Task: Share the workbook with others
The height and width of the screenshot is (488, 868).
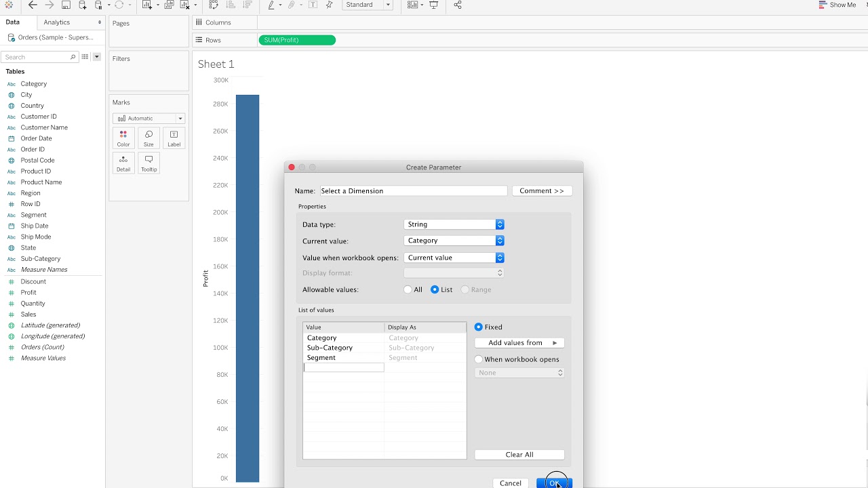Action: pos(458,5)
